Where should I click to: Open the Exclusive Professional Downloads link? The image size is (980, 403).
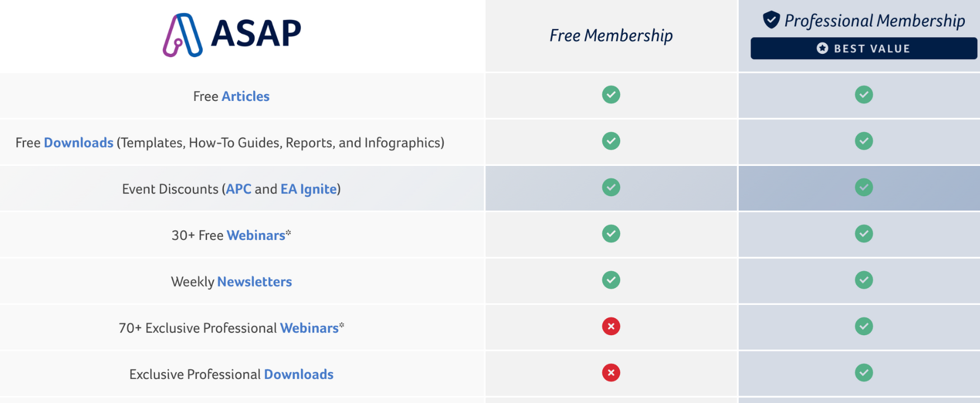298,374
